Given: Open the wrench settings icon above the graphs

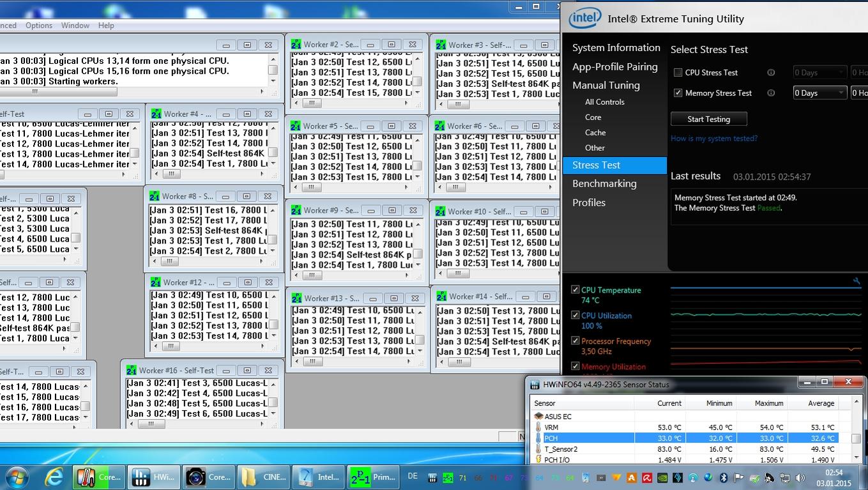Looking at the screenshot, I should coord(857,281).
